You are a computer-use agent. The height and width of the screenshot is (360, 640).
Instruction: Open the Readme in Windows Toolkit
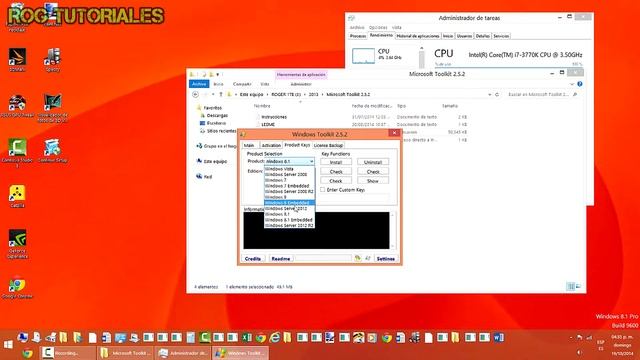click(281, 259)
